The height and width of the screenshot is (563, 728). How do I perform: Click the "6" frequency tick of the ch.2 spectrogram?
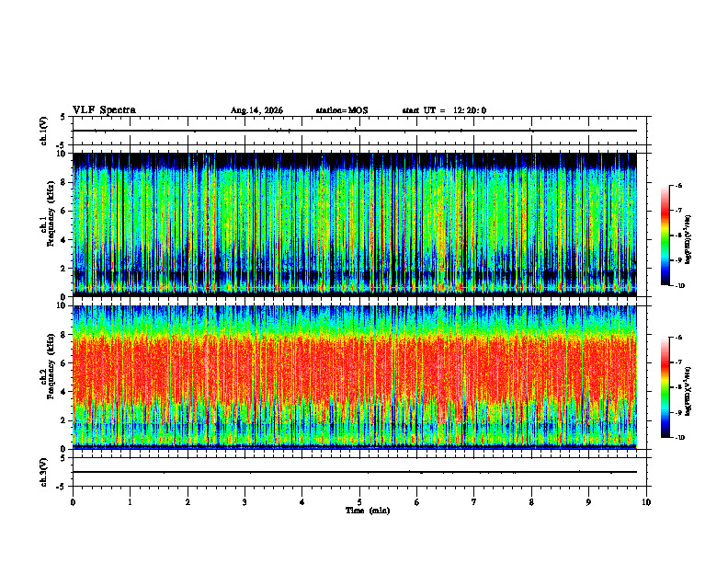click(x=64, y=363)
